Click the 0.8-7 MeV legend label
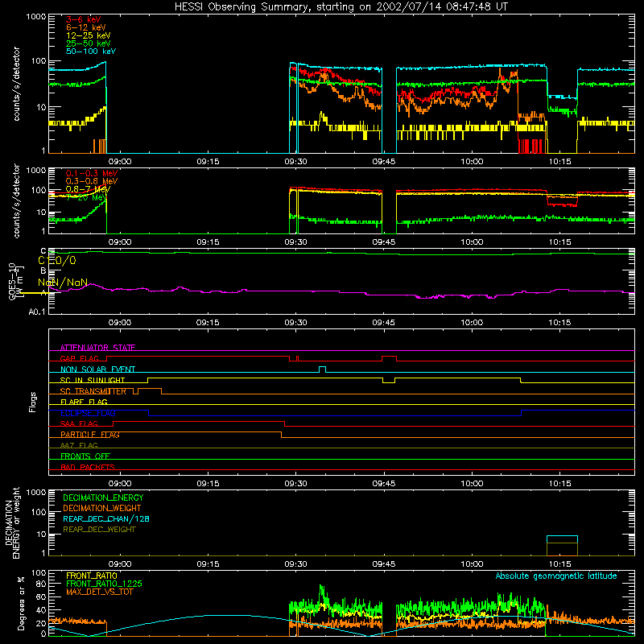 coord(88,189)
